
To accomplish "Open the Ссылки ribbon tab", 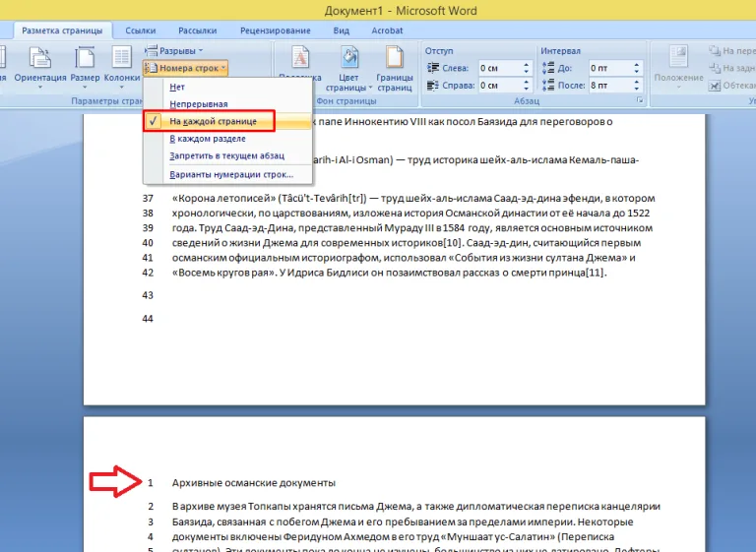I will [x=141, y=31].
